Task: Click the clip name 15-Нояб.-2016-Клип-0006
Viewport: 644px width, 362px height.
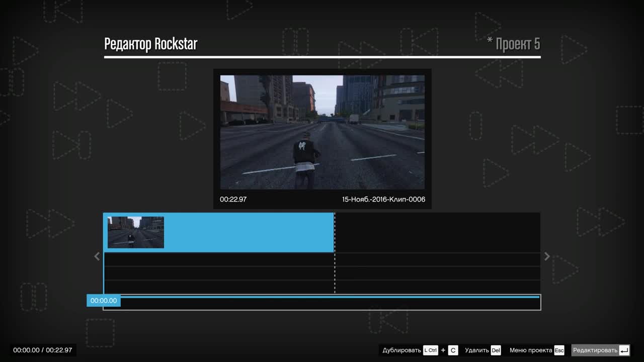Action: click(383, 200)
